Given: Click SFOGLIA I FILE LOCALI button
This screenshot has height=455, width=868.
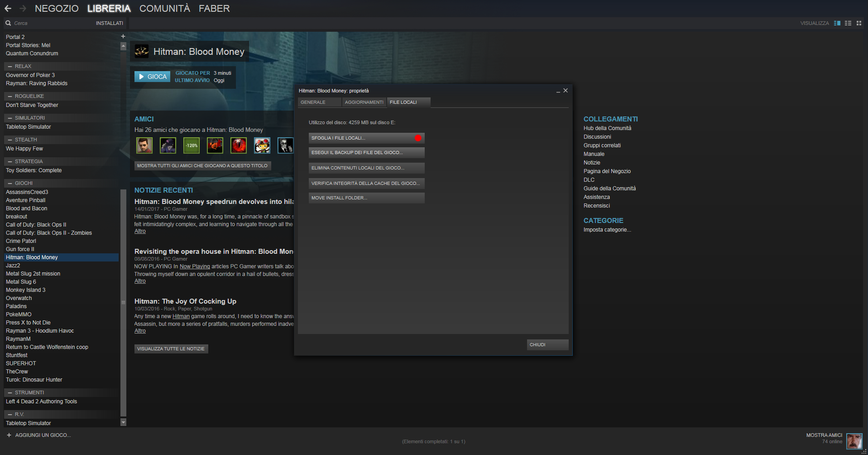Looking at the screenshot, I should [x=366, y=138].
